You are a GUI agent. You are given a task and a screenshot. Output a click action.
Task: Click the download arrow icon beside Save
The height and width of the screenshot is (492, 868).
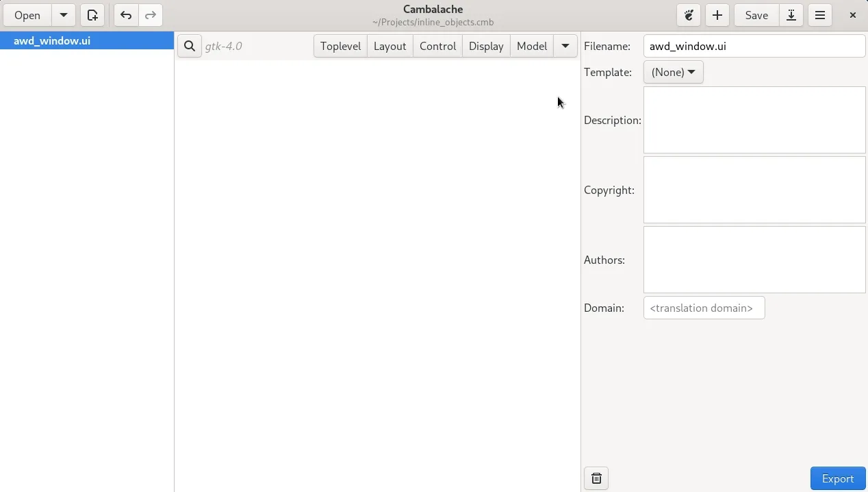click(791, 15)
